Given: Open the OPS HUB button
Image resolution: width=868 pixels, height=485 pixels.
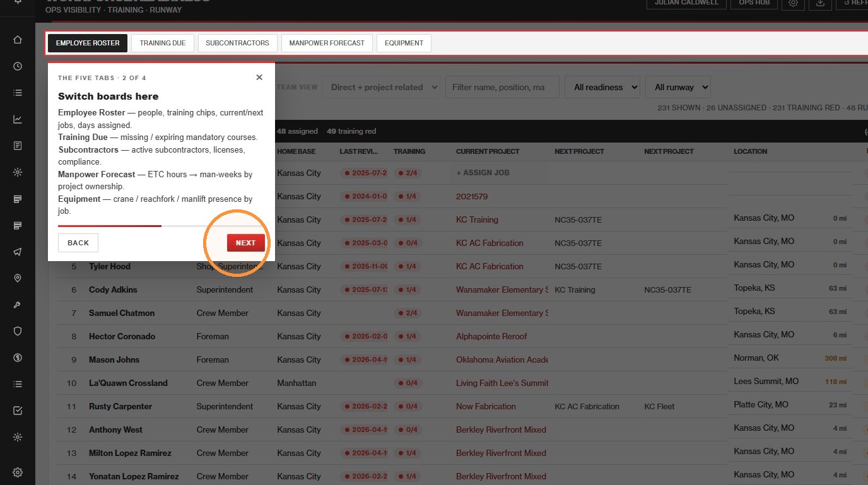Looking at the screenshot, I should [754, 3].
